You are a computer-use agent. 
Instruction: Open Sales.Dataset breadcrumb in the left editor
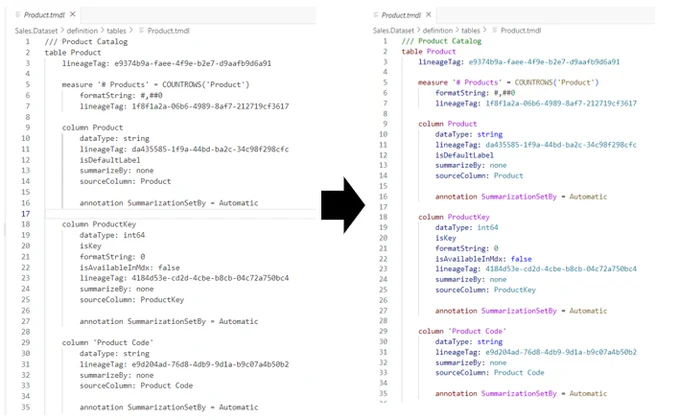(36, 31)
